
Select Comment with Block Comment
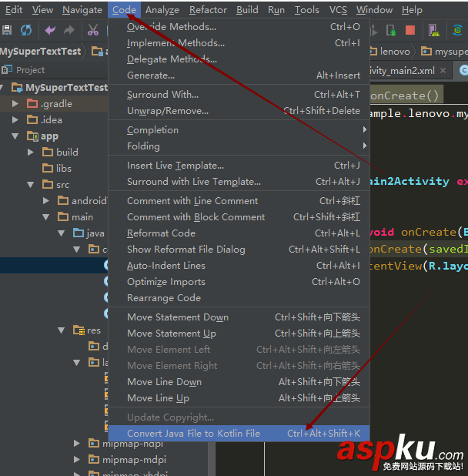(239, 217)
